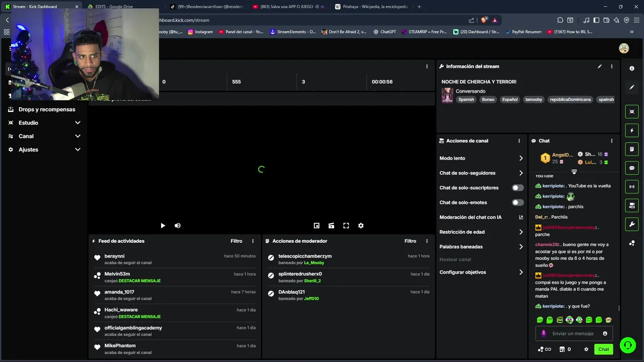The height and width of the screenshot is (362, 644).
Task: Click Melvin53m in activity feed
Action: pos(117,274)
